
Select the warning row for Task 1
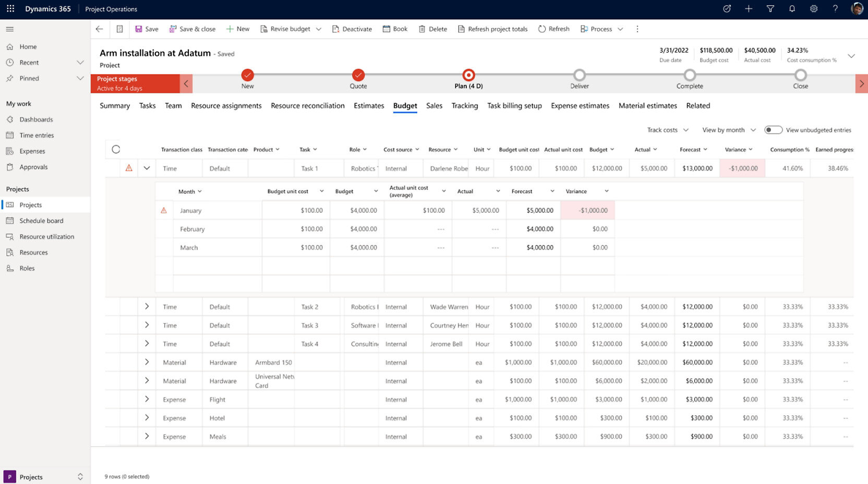[129, 168]
